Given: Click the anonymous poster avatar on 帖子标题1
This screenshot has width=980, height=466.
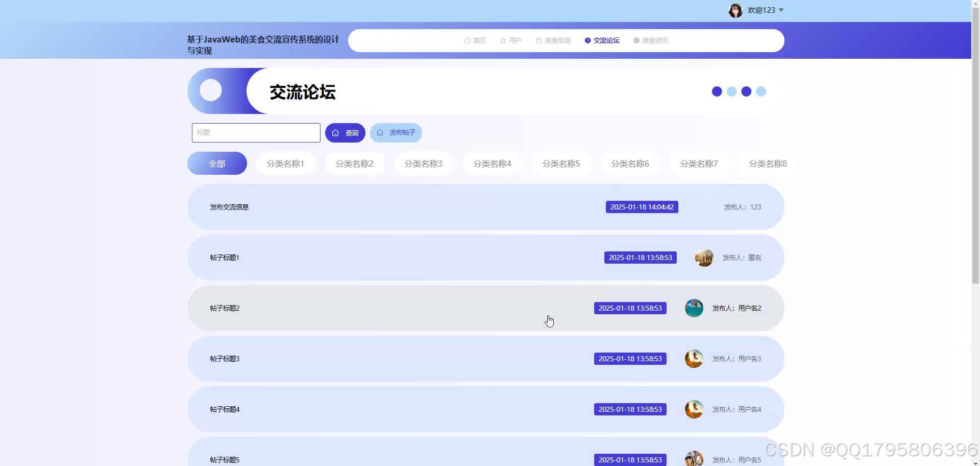Looking at the screenshot, I should pos(704,258).
